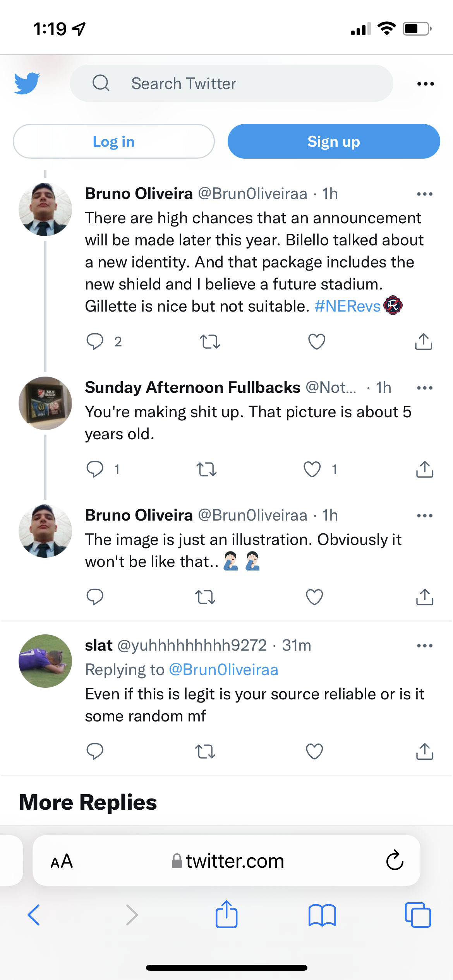This screenshot has width=453, height=980.
Task: Share Bruno's illustration tweet
Action: click(424, 596)
